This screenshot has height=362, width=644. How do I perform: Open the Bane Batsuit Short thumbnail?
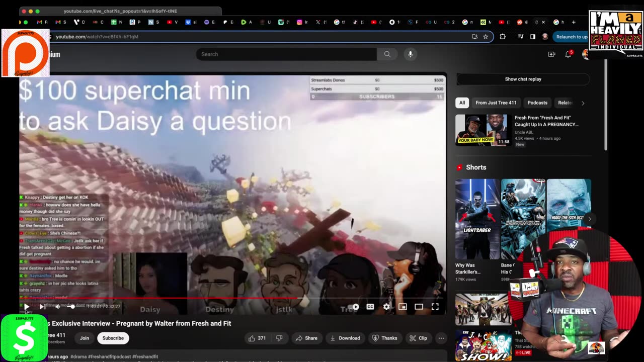pyautogui.click(x=523, y=219)
